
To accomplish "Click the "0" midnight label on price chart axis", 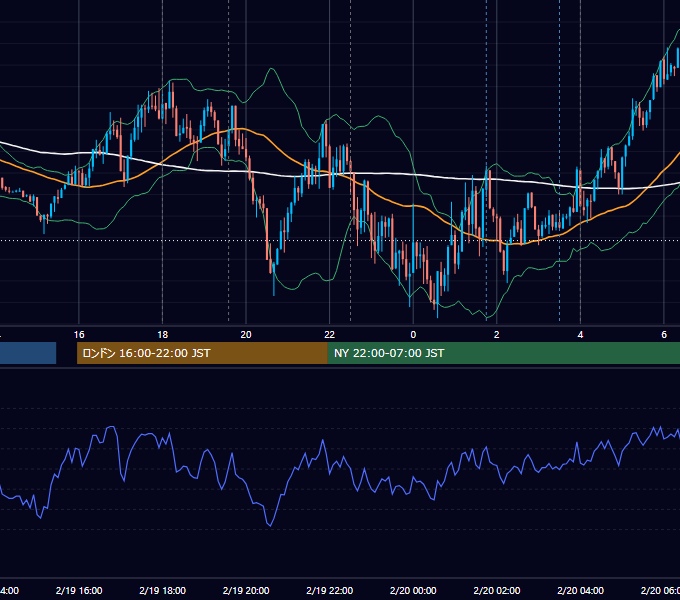I will [413, 335].
